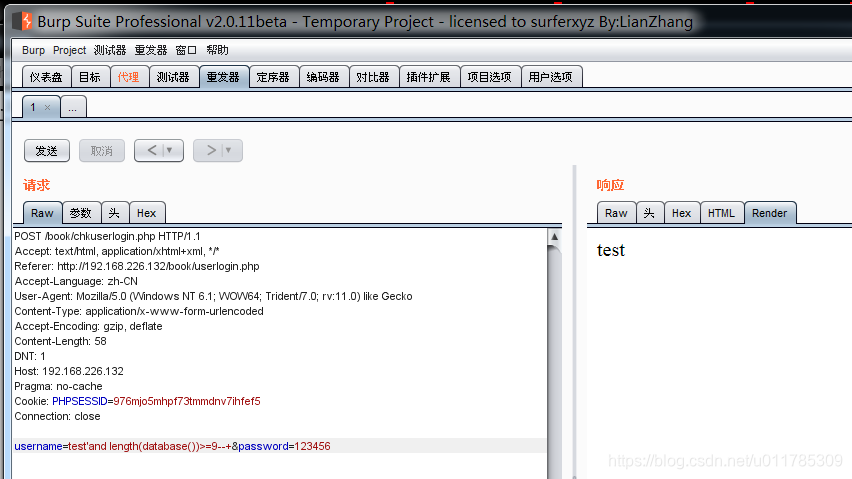
Task: Click the User-Agent header line
Action: pyautogui.click(x=214, y=296)
